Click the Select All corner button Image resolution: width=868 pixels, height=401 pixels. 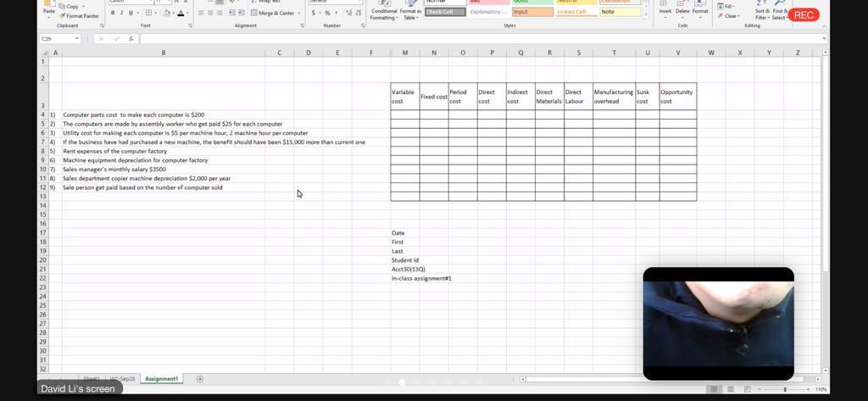click(x=44, y=53)
